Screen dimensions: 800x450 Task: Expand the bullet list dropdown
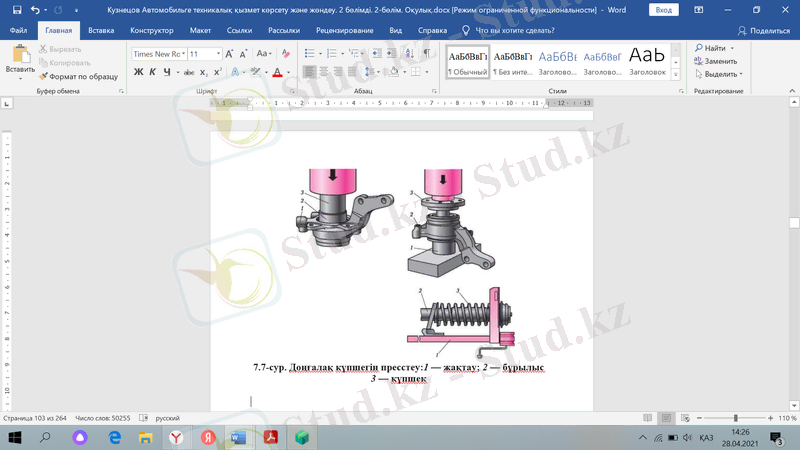[x=320, y=54]
